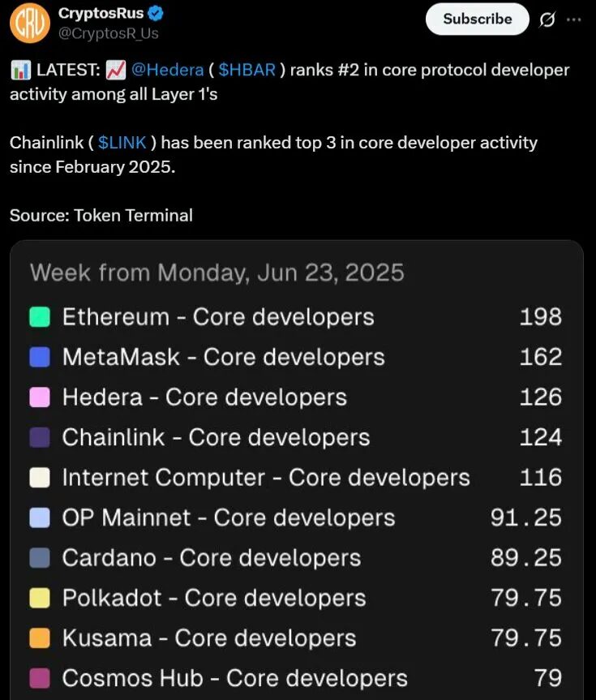Click the CryptosRus display name

point(101,13)
